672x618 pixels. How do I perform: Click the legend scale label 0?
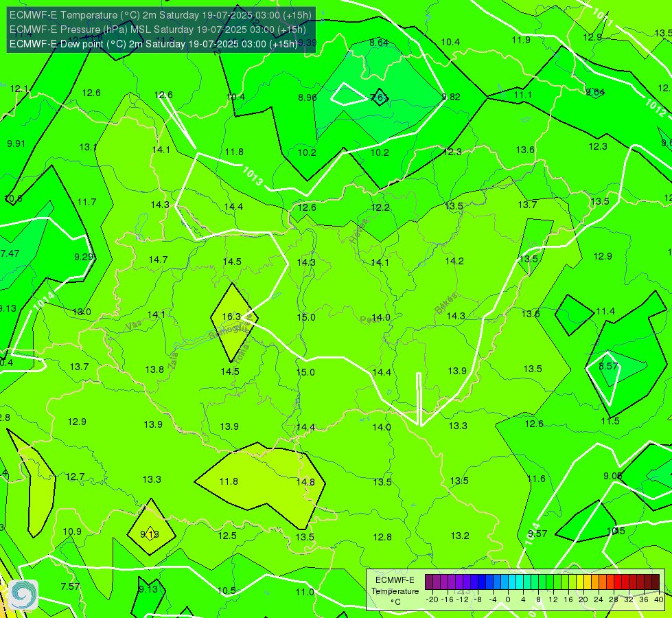click(508, 599)
